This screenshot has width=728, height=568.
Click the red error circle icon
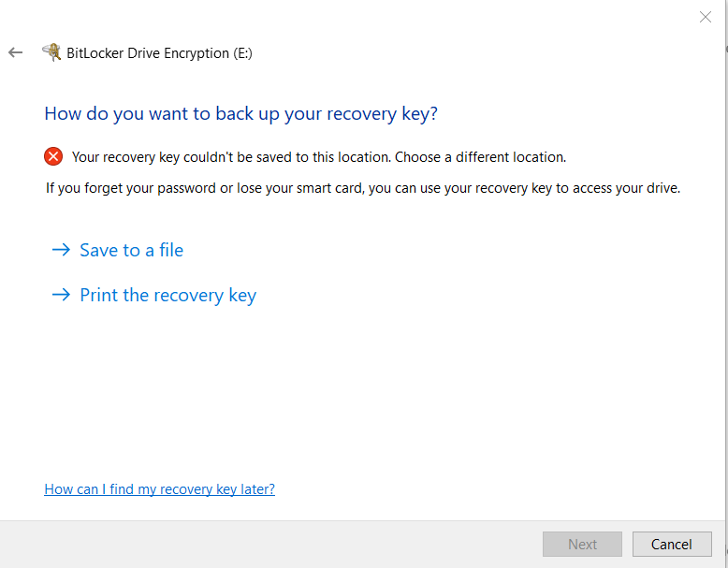[x=53, y=156]
